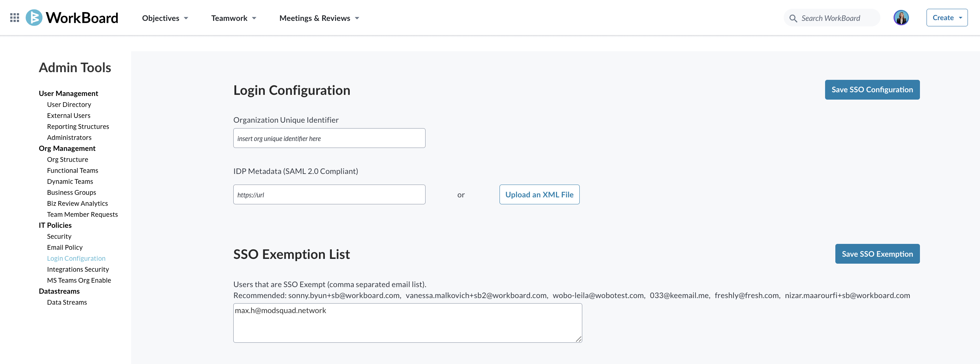Select Biz Review Analytics
The width and height of the screenshot is (980, 364).
tap(77, 204)
